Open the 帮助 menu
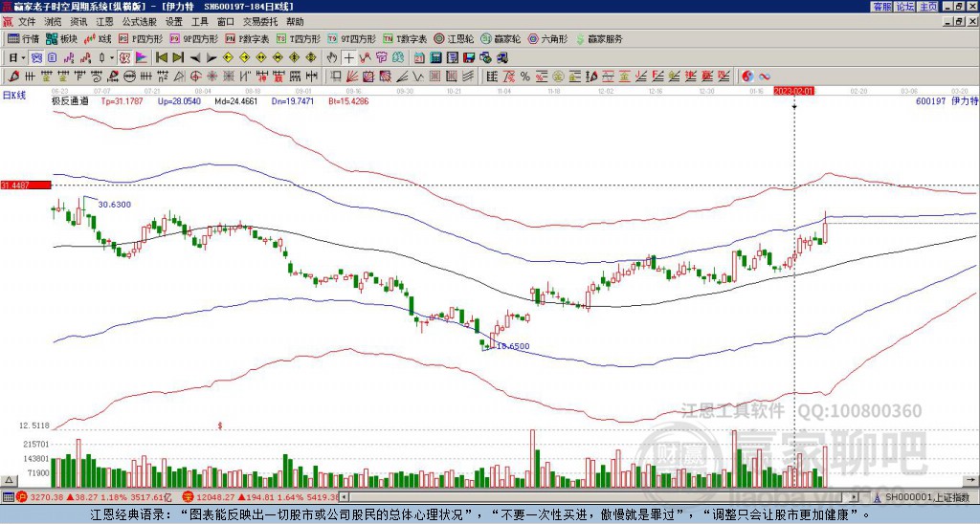980x524 pixels. [295, 22]
